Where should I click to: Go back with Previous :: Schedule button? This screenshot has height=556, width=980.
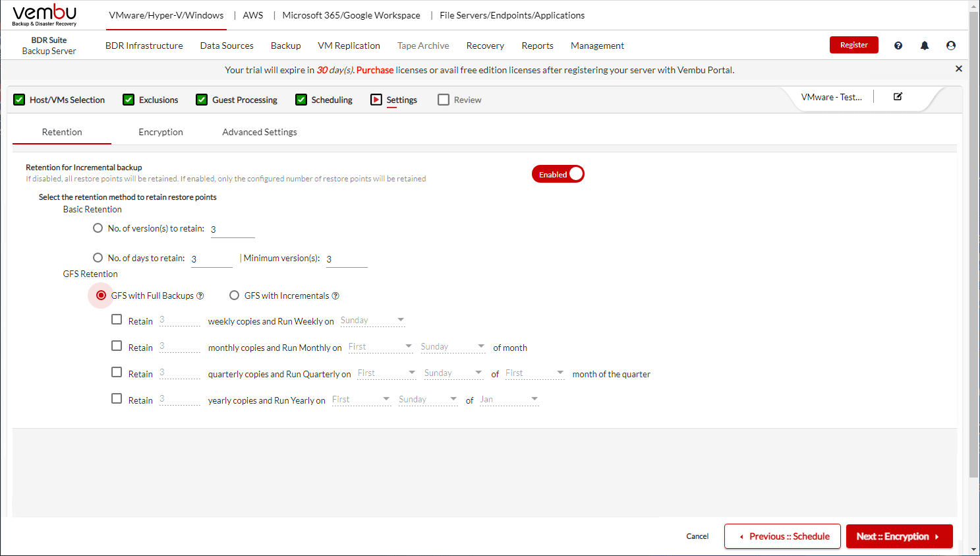pyautogui.click(x=782, y=536)
